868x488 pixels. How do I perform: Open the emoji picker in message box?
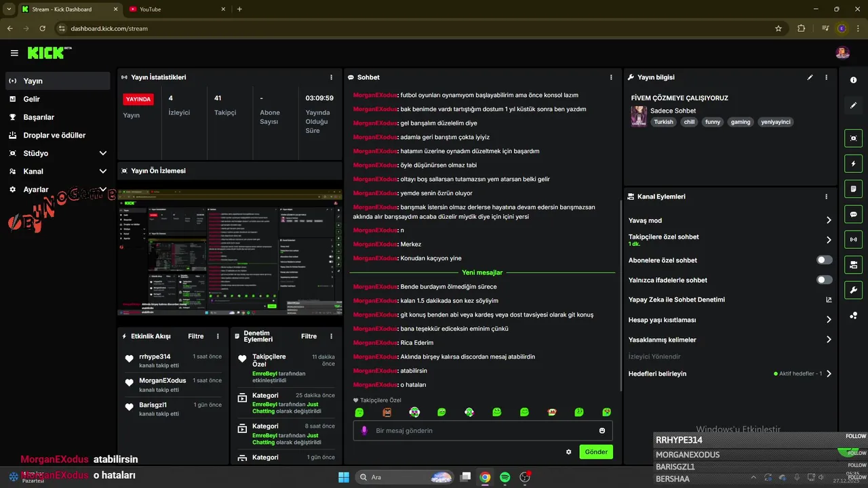(x=602, y=430)
